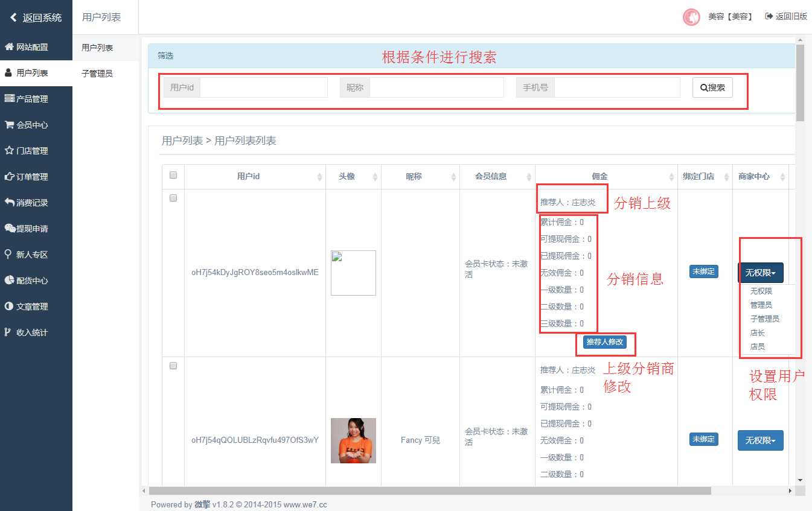
Task: Click the sort arrows in the 商家中心 column header
Action: (x=782, y=177)
